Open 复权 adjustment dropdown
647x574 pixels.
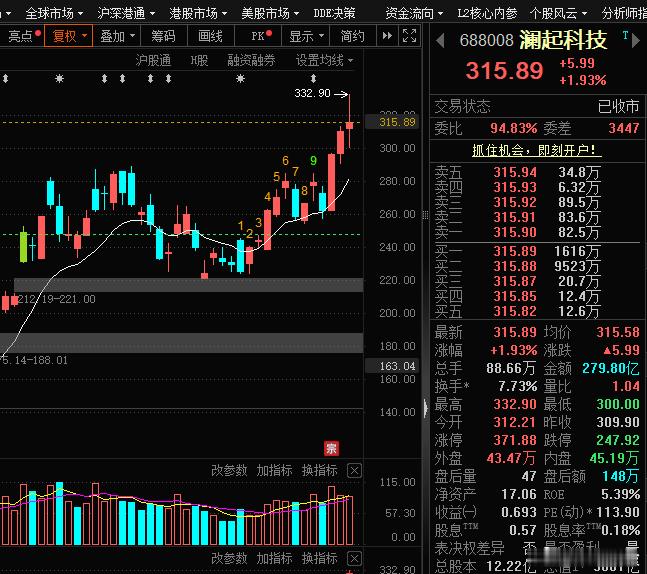tap(68, 36)
